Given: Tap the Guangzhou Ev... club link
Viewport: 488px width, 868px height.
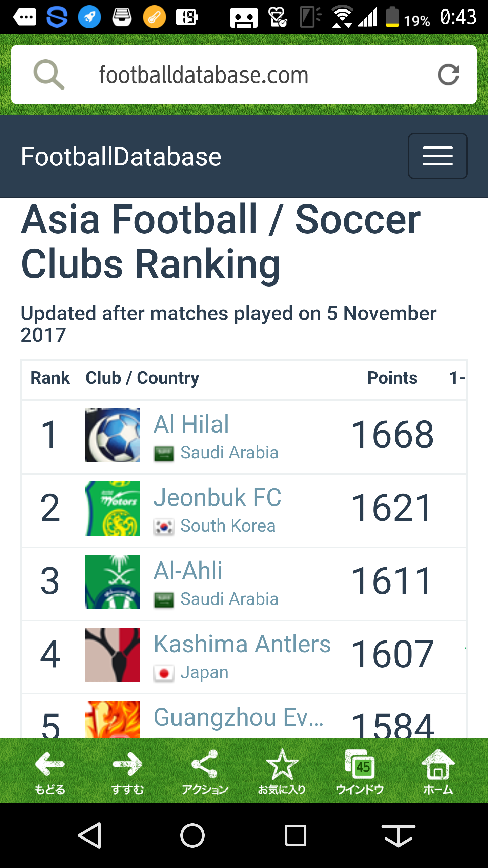Looking at the screenshot, I should [239, 717].
